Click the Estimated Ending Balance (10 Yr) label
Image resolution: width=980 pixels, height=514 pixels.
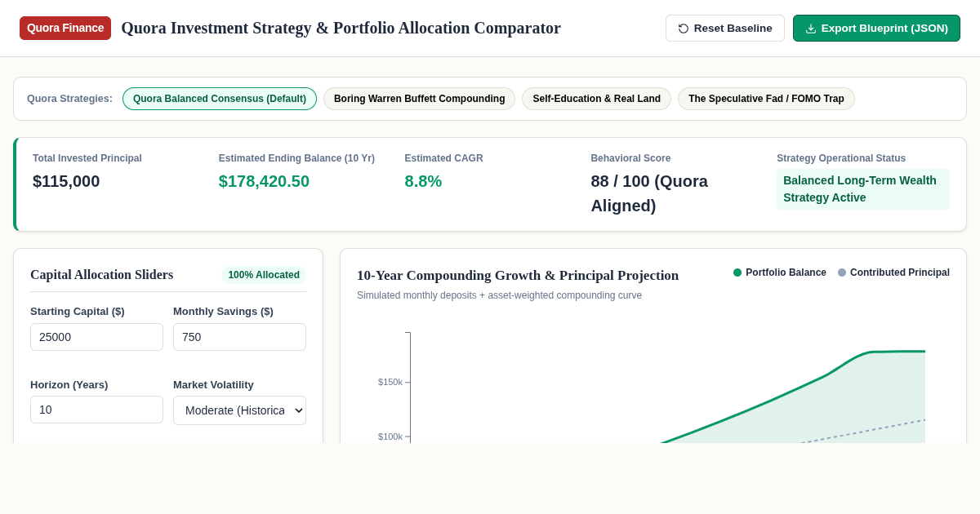(296, 158)
